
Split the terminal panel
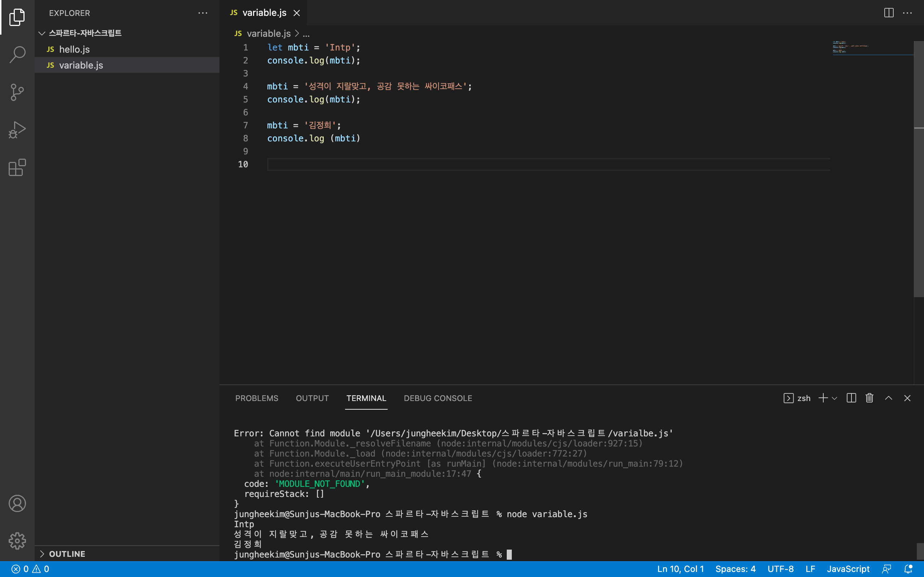coord(851,398)
